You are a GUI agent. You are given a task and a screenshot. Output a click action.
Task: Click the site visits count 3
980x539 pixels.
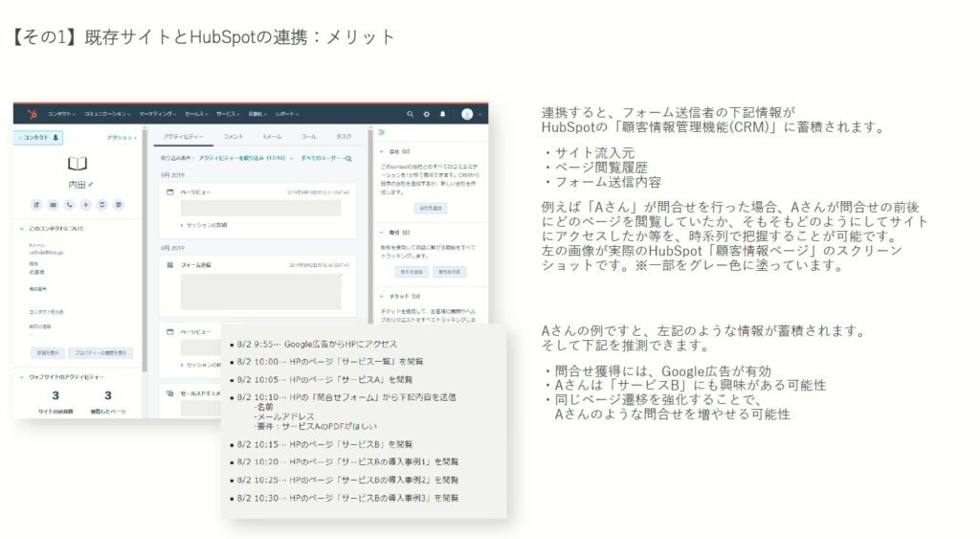(x=56, y=395)
